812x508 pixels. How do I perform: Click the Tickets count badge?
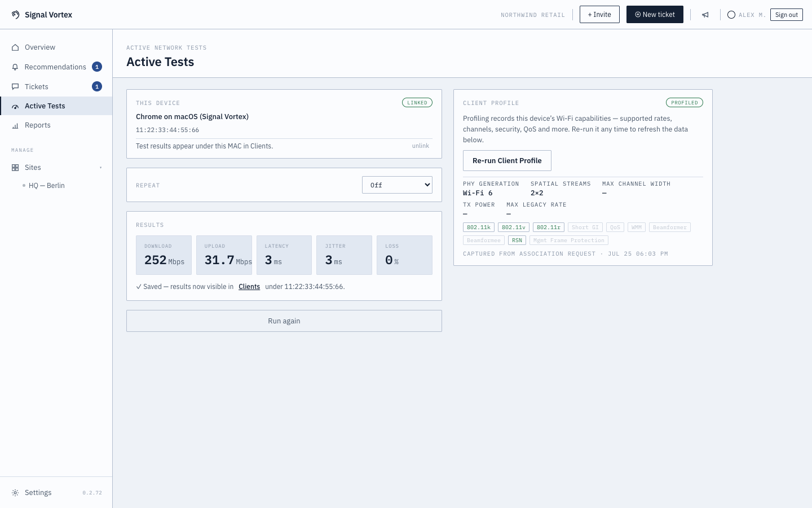(x=97, y=86)
